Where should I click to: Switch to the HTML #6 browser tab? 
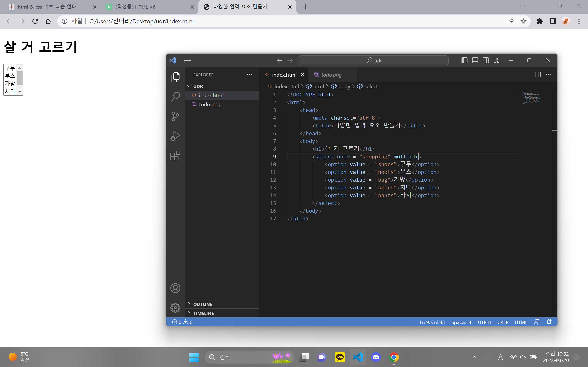135,7
